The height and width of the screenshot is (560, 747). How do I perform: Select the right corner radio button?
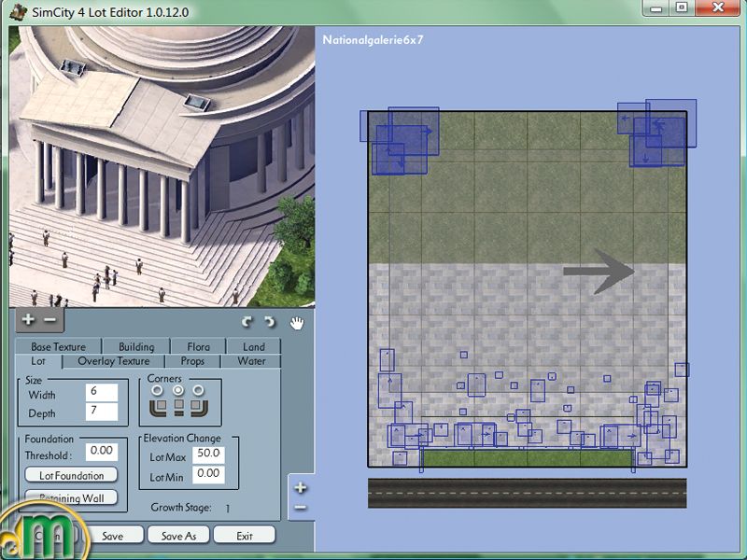199,390
